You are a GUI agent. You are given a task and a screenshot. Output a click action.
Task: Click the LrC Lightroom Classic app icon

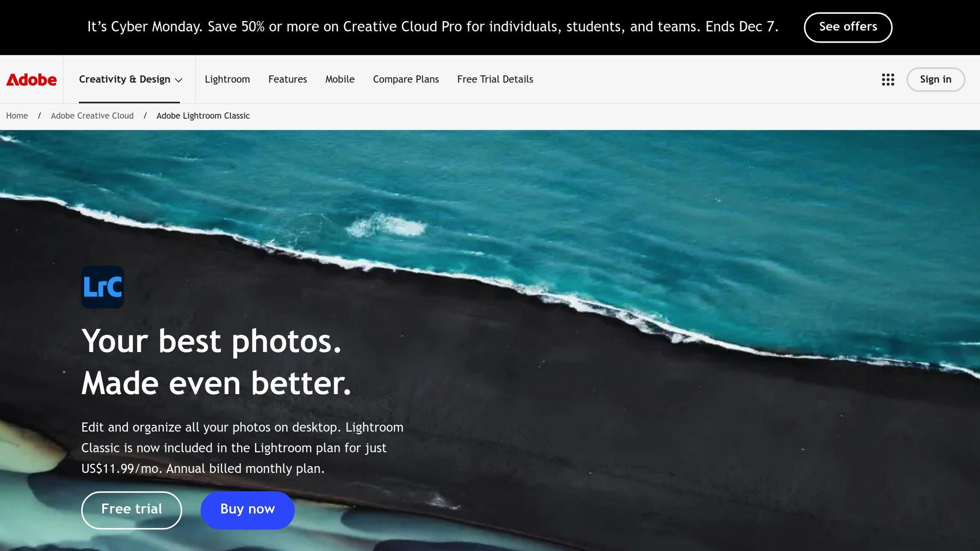click(x=102, y=287)
